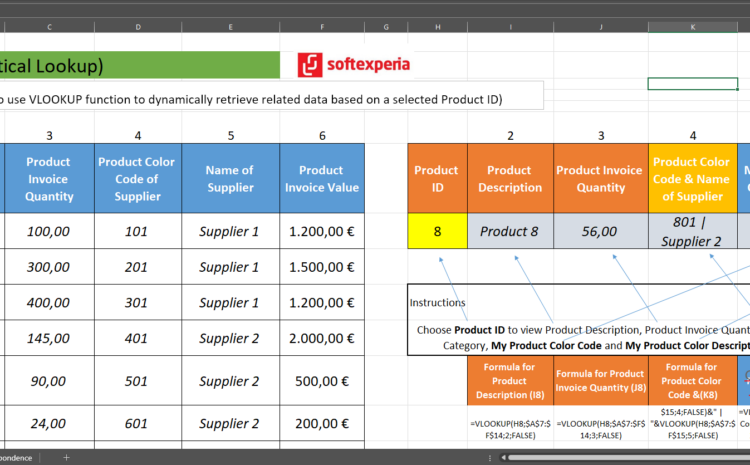Select column J header
The height and width of the screenshot is (465, 750).
601,27
